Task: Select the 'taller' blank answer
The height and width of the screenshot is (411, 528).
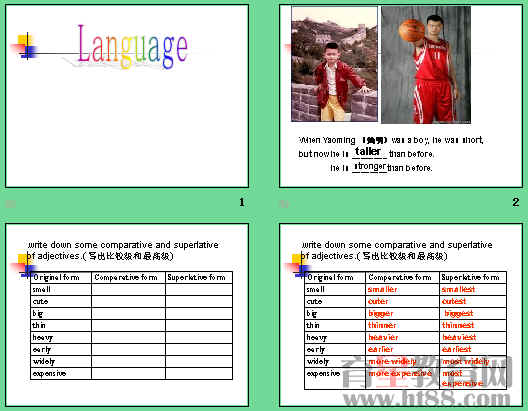Action: (x=368, y=151)
